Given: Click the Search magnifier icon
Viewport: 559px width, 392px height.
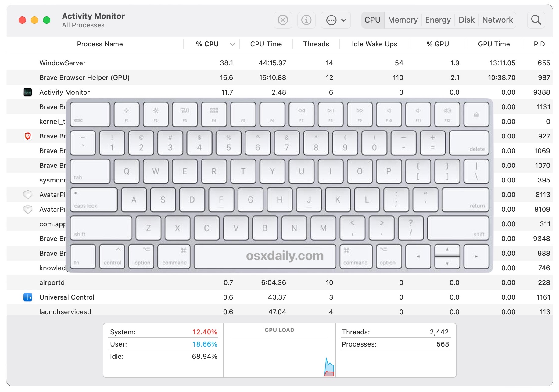Looking at the screenshot, I should 536,20.
